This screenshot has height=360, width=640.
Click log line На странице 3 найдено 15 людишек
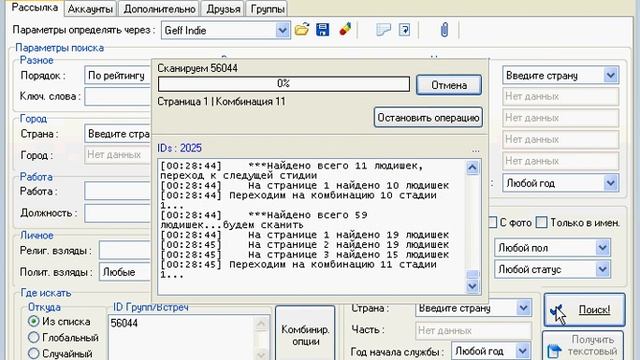pos(304,255)
